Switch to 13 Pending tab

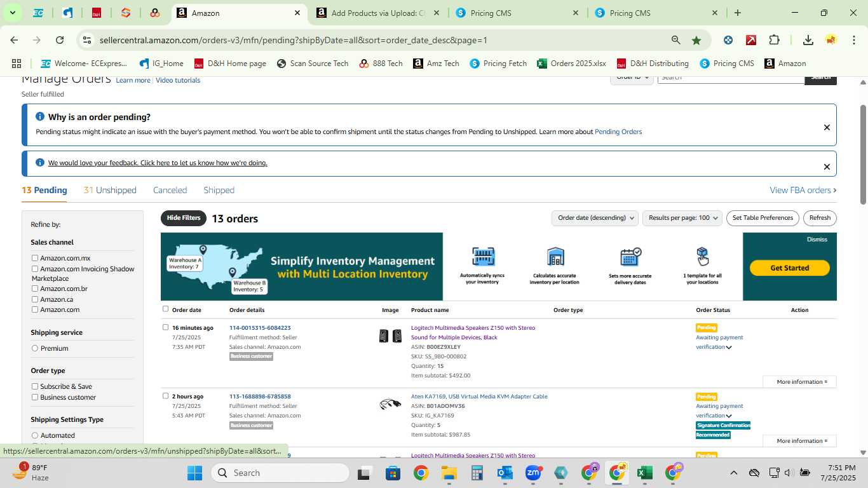(44, 190)
